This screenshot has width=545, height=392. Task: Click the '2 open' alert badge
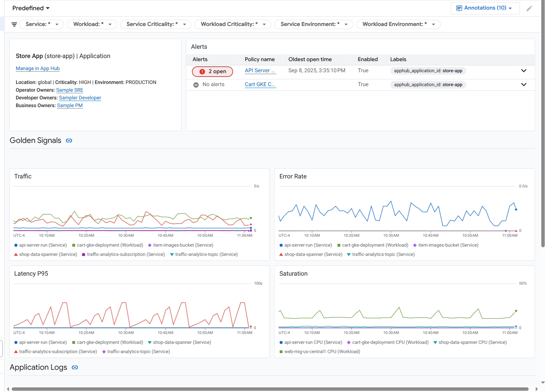point(212,71)
